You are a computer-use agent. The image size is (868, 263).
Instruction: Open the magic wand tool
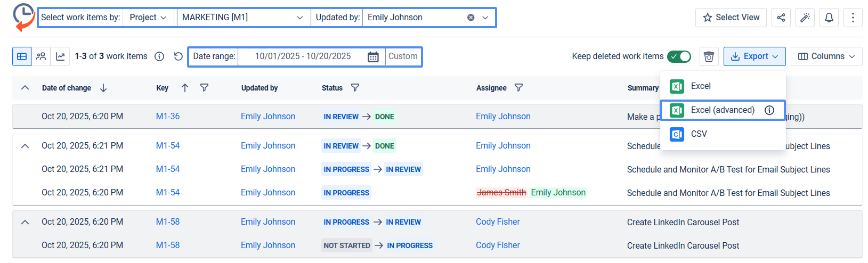(x=805, y=18)
